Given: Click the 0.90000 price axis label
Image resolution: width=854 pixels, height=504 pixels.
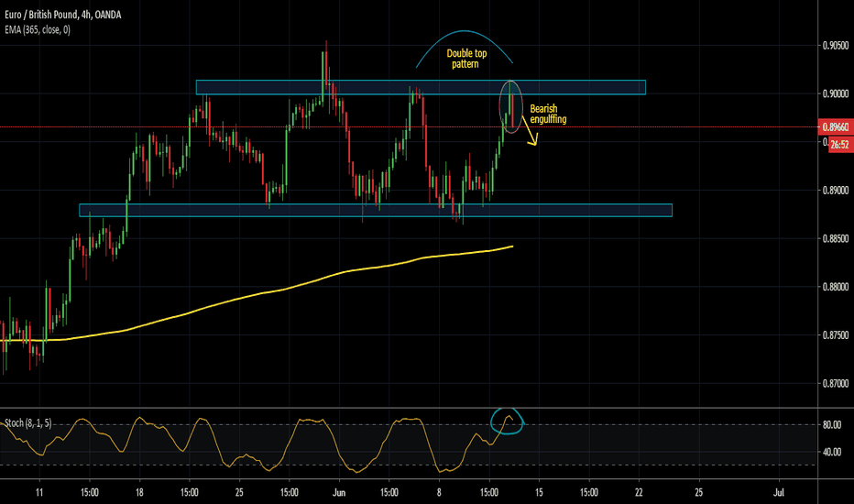Looking at the screenshot, I should [x=836, y=93].
